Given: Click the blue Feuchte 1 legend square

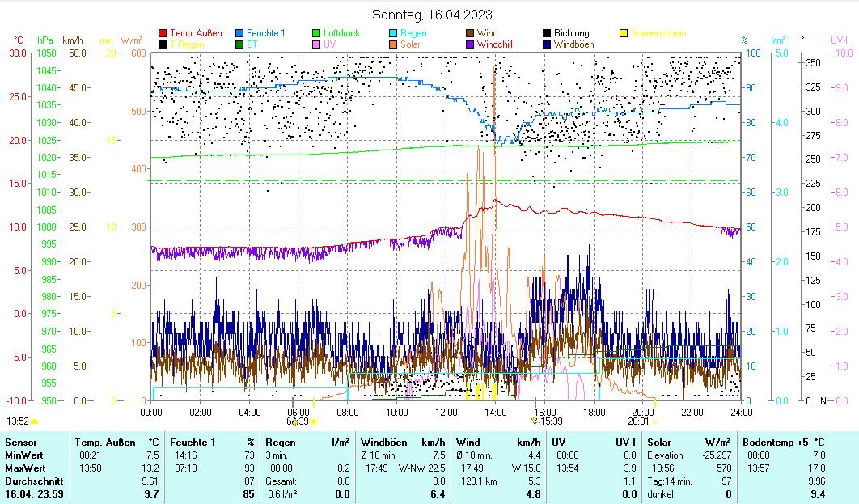Looking at the screenshot, I should coord(239,33).
